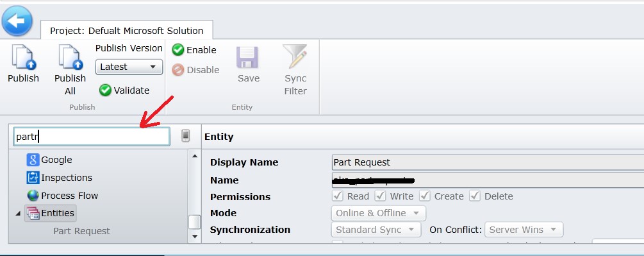The height and width of the screenshot is (256, 644).
Task: Collapse the Entities tree node arrow
Action: (x=18, y=214)
